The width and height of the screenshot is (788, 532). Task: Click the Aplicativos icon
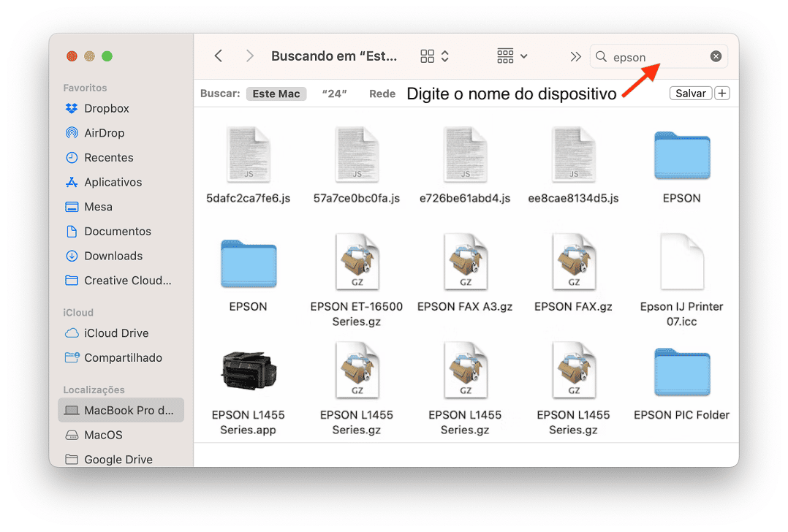coord(72,183)
